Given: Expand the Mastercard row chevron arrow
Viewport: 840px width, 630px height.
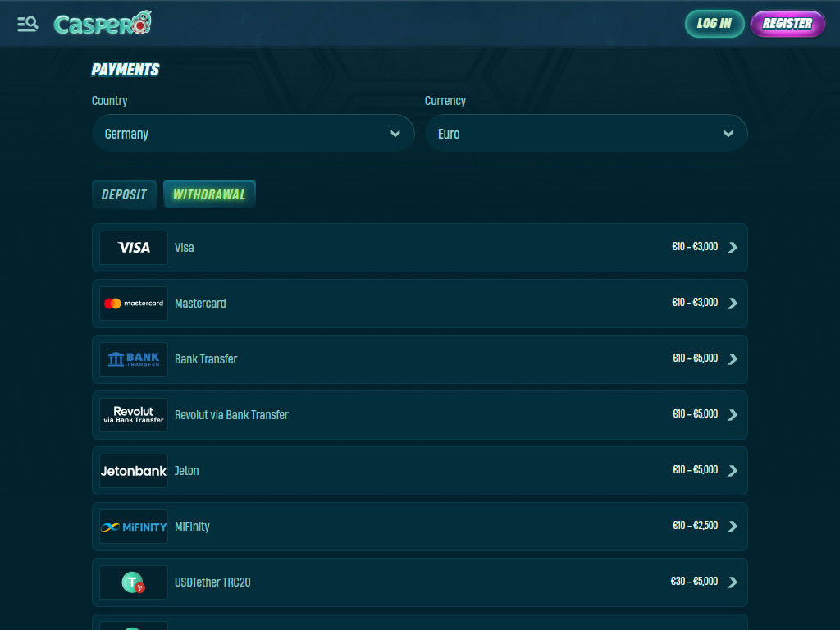Looking at the screenshot, I should click(733, 304).
